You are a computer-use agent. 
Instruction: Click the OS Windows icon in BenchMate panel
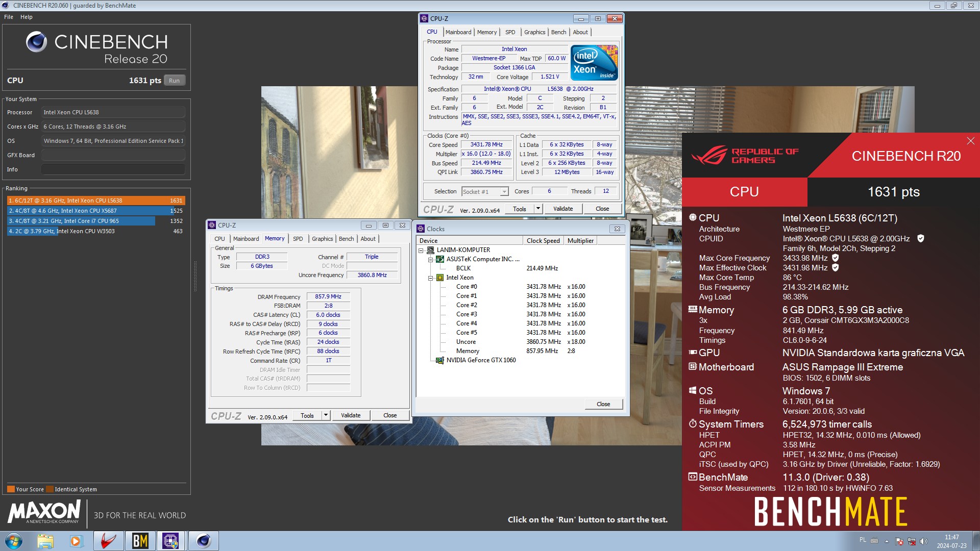click(x=693, y=390)
